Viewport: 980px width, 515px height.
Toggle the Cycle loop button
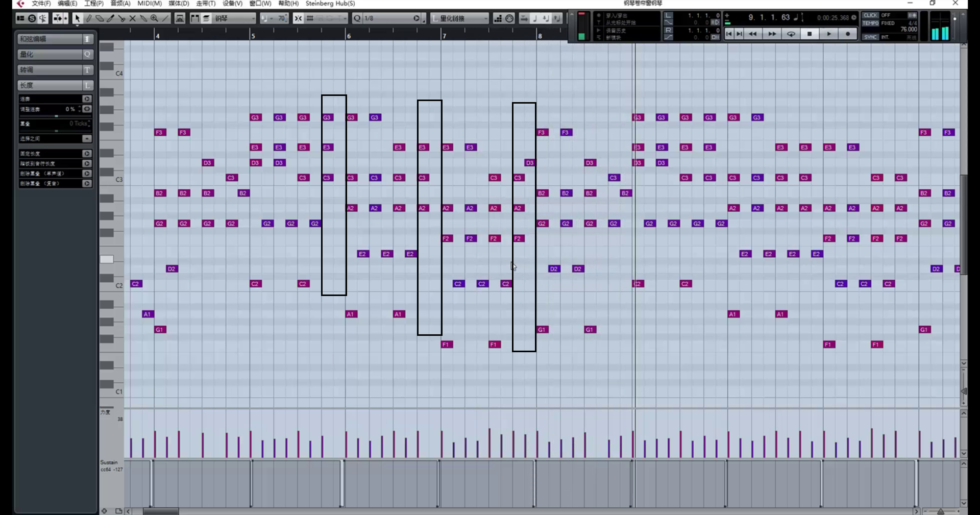[x=791, y=34]
